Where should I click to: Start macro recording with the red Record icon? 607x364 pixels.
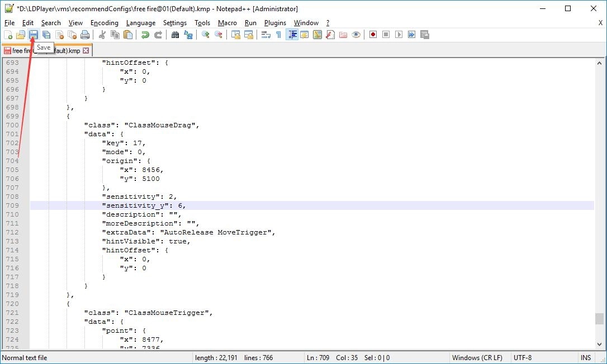(373, 35)
